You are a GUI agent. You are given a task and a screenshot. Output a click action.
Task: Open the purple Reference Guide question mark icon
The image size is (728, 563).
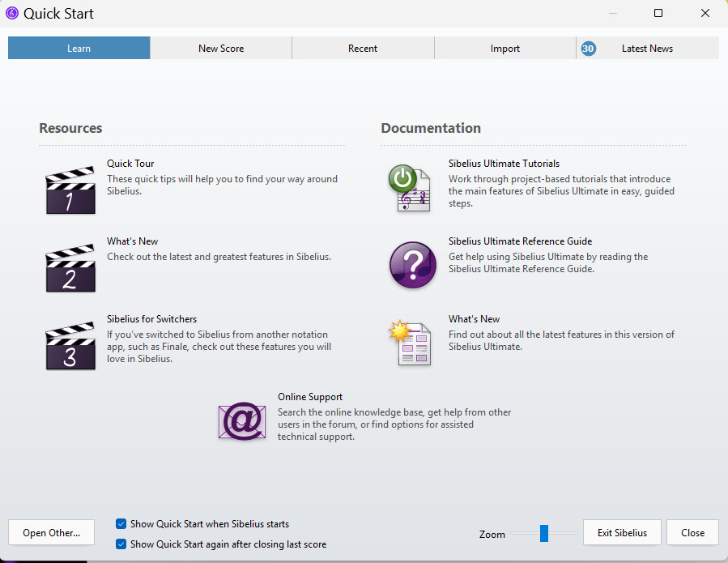click(x=413, y=265)
